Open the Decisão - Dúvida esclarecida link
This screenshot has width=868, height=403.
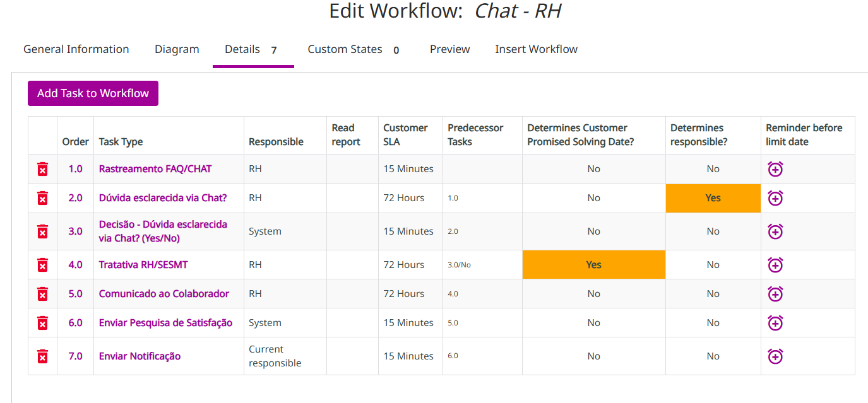pyautogui.click(x=163, y=231)
